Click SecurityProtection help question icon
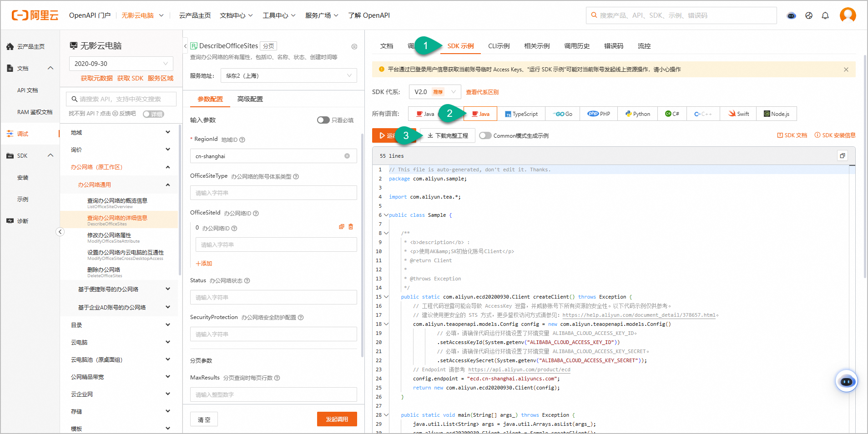This screenshot has height=434, width=868. 301,317
